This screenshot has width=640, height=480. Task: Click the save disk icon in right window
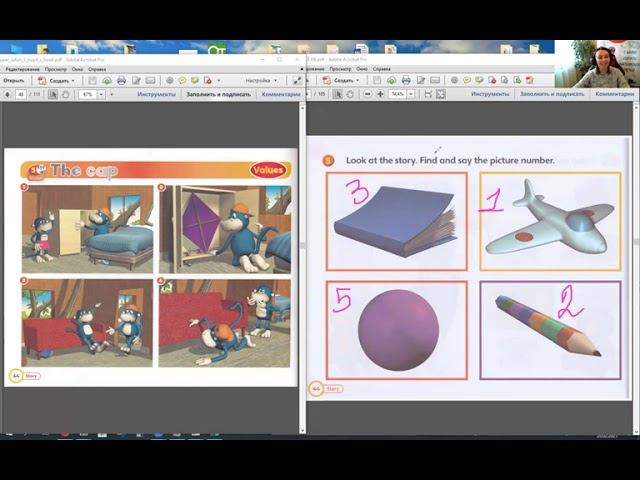tap(377, 80)
